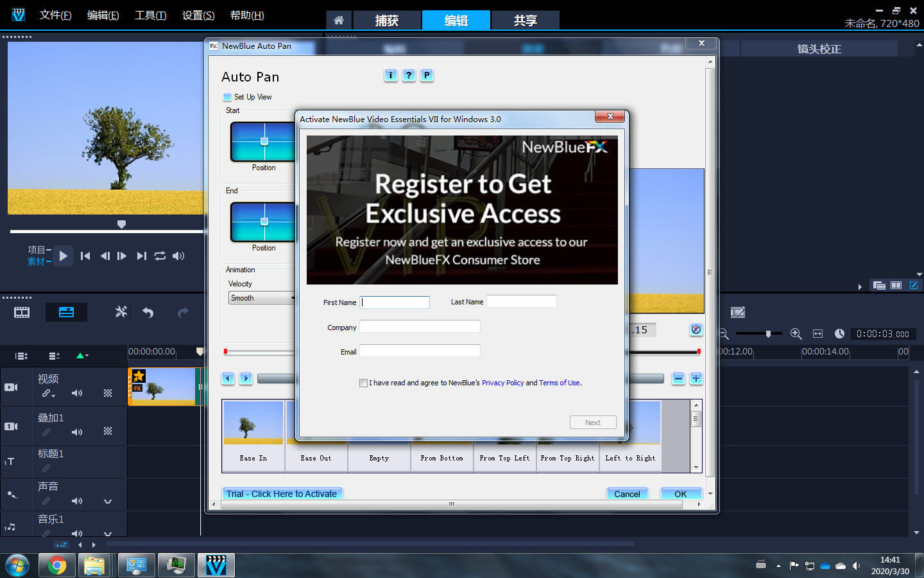This screenshot has width=924, height=578.
Task: Add a keyframe with plus button
Action: [x=696, y=378]
